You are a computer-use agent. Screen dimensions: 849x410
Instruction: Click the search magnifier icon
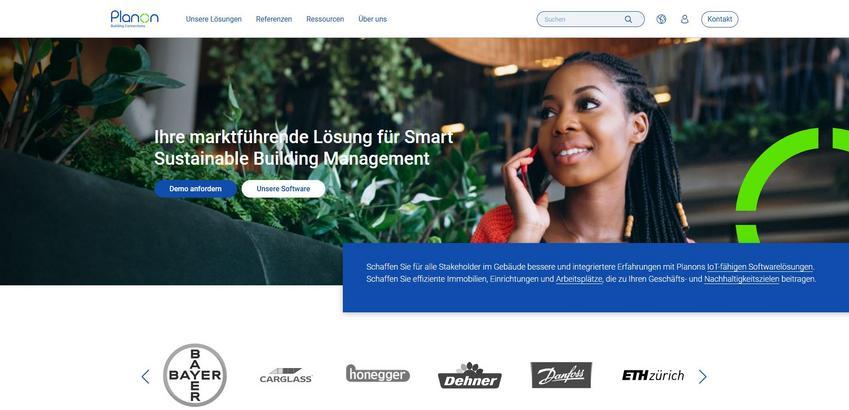coord(628,19)
